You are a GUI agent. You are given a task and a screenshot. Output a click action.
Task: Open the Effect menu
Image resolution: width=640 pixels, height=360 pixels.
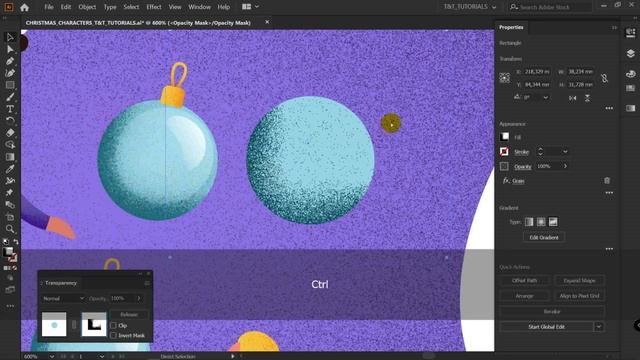tap(153, 7)
